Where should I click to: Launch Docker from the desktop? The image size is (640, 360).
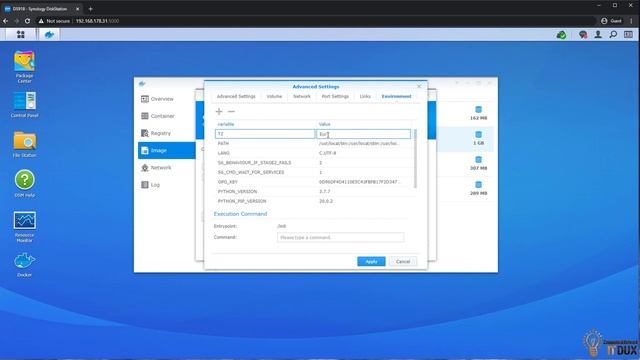click(24, 265)
